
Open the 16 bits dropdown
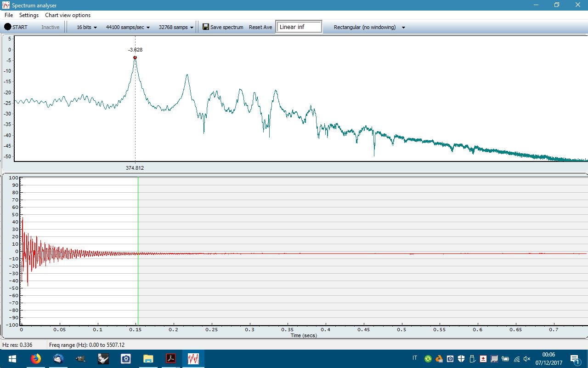click(87, 27)
